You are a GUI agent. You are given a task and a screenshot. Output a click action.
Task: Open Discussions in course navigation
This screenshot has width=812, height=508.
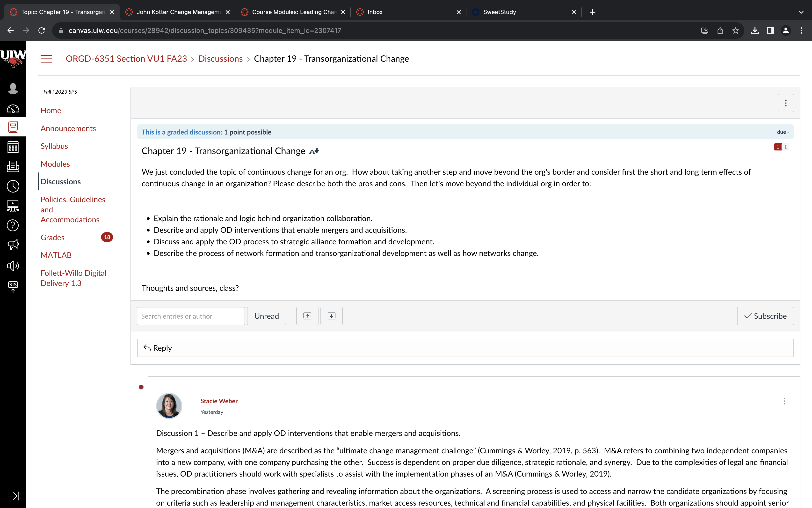tap(61, 182)
